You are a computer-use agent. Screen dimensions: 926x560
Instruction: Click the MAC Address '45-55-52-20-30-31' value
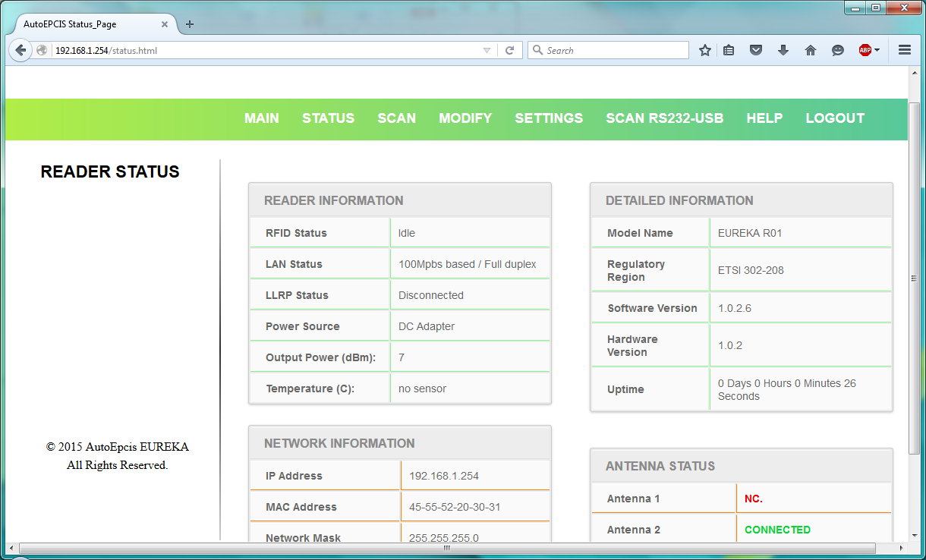point(455,507)
